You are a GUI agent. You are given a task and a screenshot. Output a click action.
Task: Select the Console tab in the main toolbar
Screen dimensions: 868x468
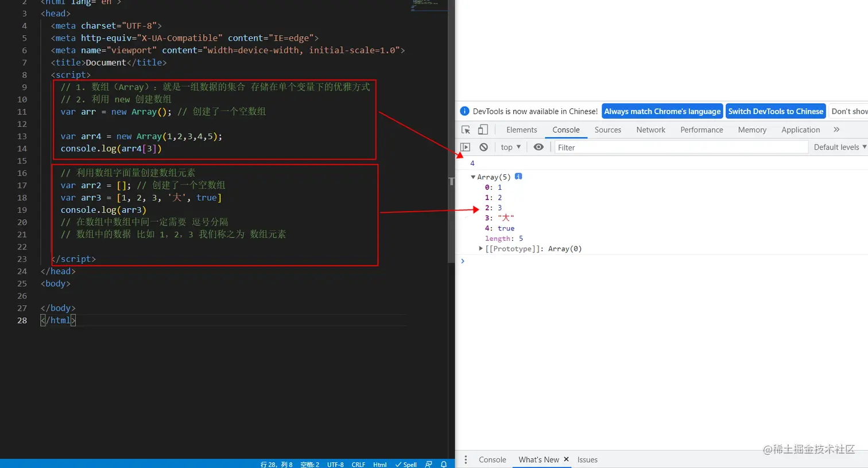click(566, 130)
